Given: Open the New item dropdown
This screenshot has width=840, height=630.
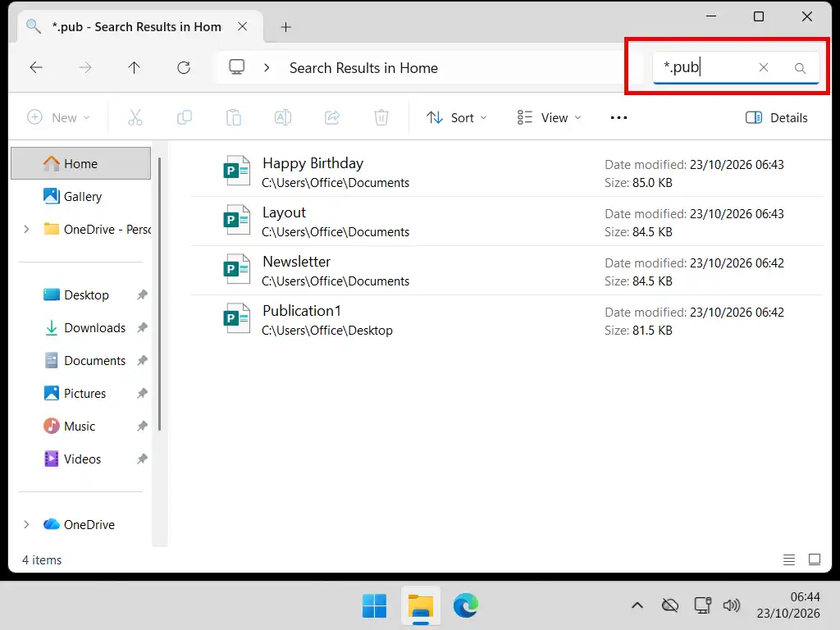Looking at the screenshot, I should coord(58,117).
